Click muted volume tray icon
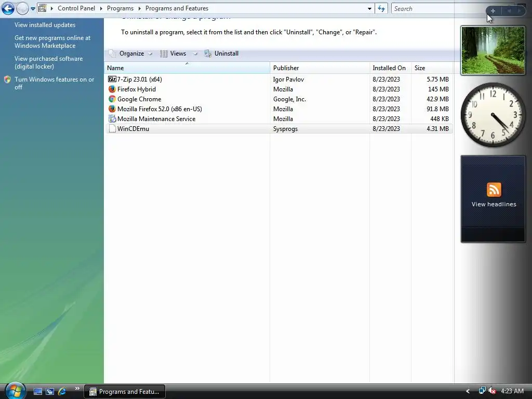Screen dimensions: 532x399 492,391
